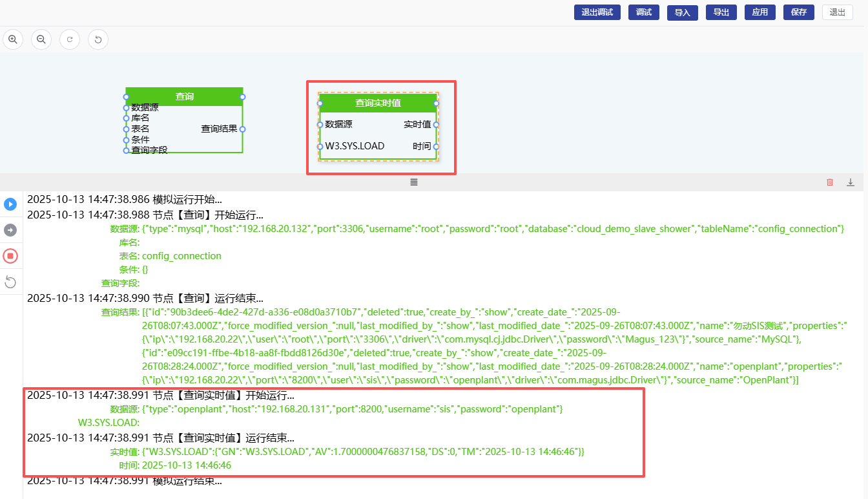This screenshot has height=499, width=868.
Task: Click the white 退出 exit button
Action: coord(837,12)
